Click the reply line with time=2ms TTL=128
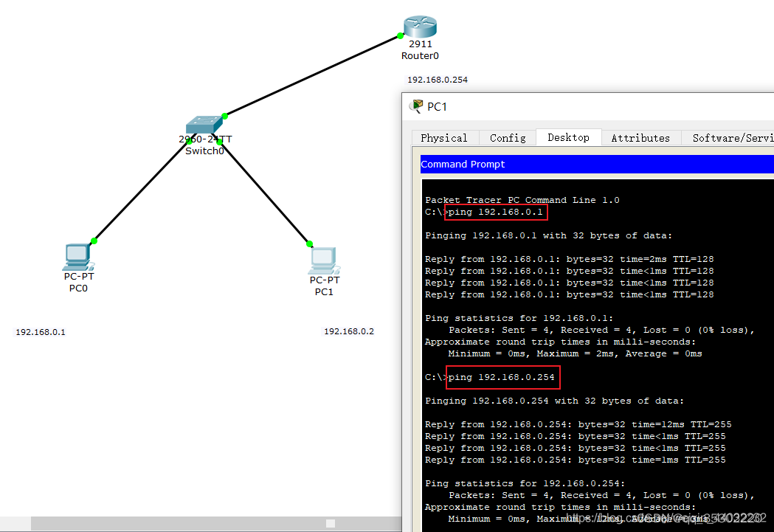 pyautogui.click(x=569, y=259)
